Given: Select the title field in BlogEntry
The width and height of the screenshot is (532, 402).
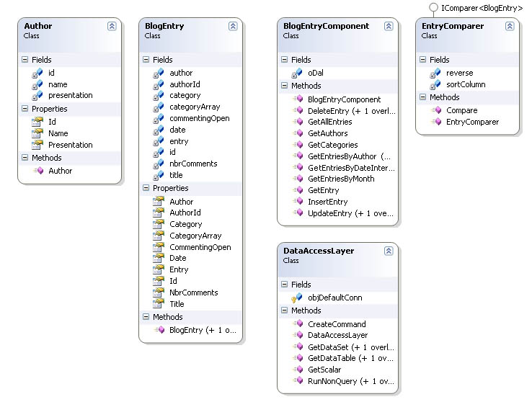Looking at the screenshot, I should [x=176, y=175].
